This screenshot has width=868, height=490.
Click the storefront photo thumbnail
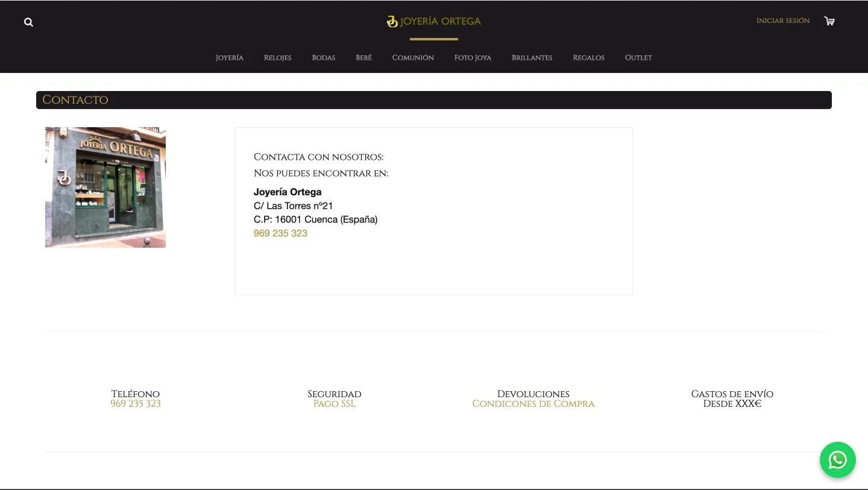105,187
